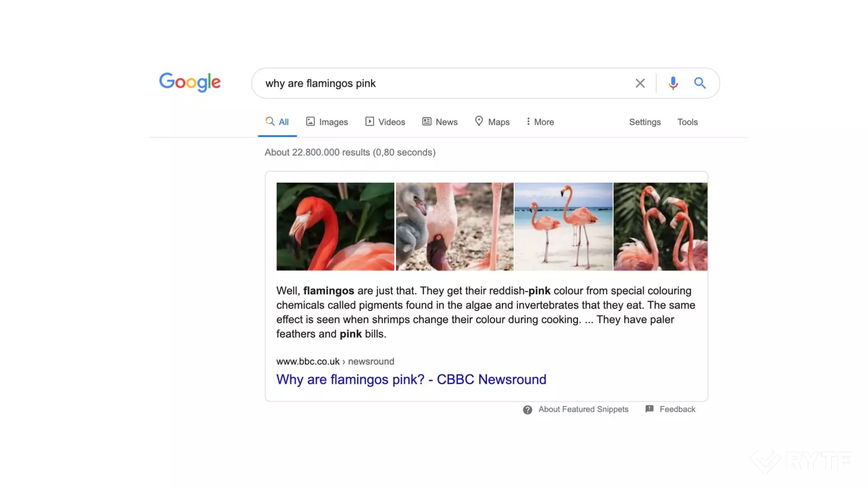Start voice search with microphone icon
868x488 pixels.
[673, 83]
